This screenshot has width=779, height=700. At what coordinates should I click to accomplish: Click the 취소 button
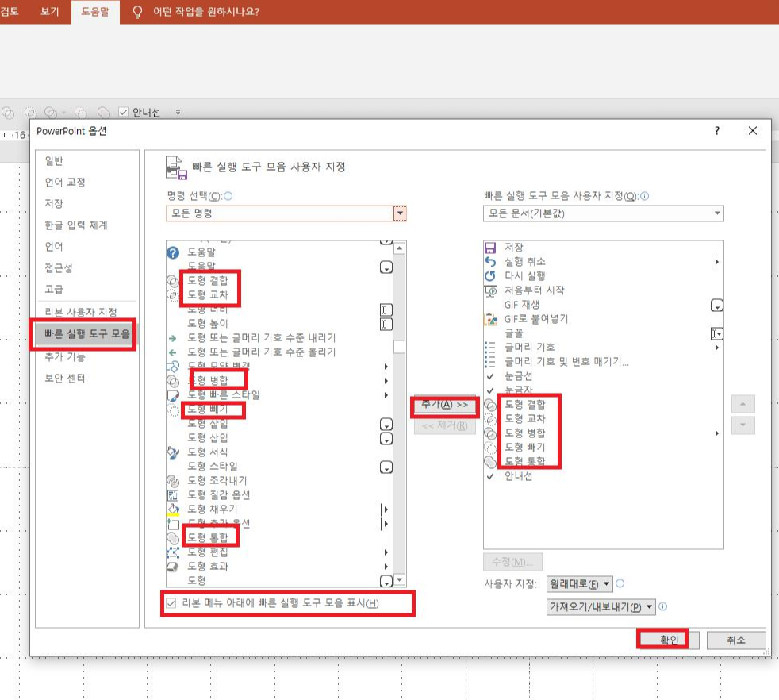pos(736,640)
